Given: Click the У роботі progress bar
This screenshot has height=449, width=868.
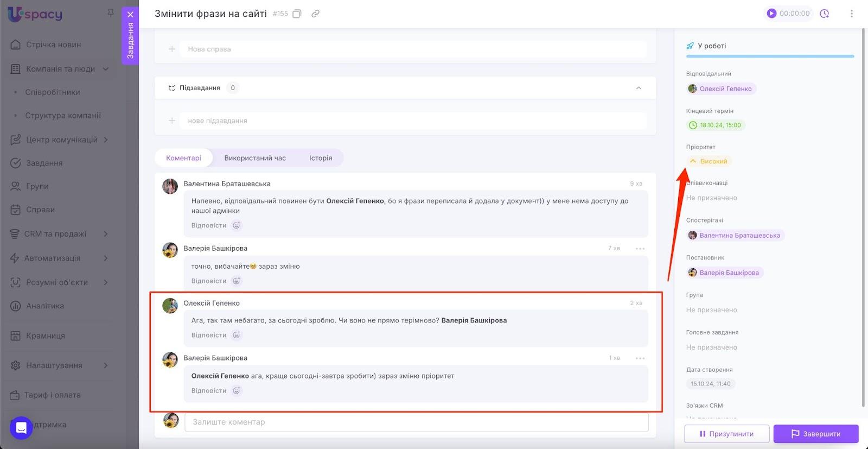Looking at the screenshot, I should pos(770,56).
